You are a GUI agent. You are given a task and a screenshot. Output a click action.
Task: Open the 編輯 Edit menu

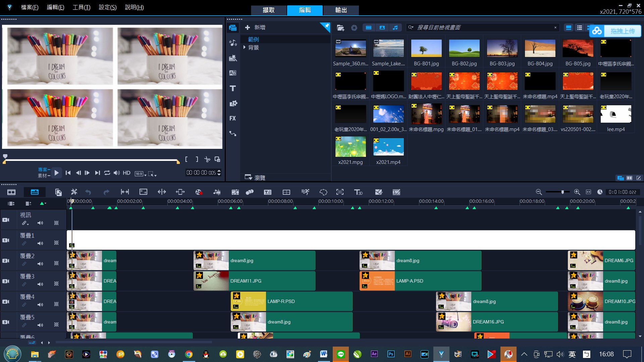pos(55,7)
